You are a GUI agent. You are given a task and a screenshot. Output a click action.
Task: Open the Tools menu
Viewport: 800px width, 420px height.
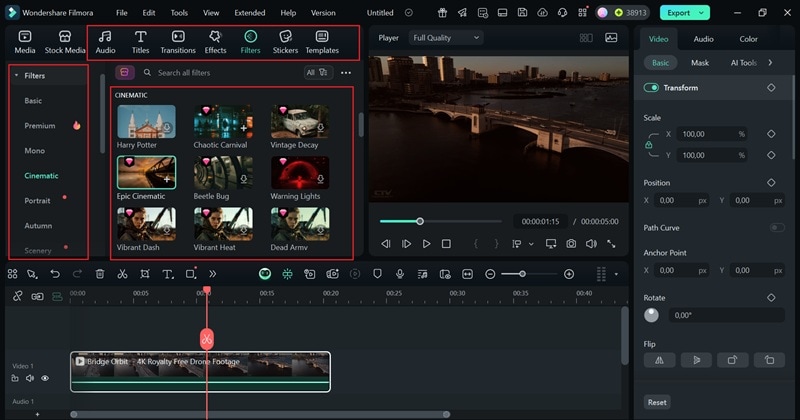click(179, 13)
